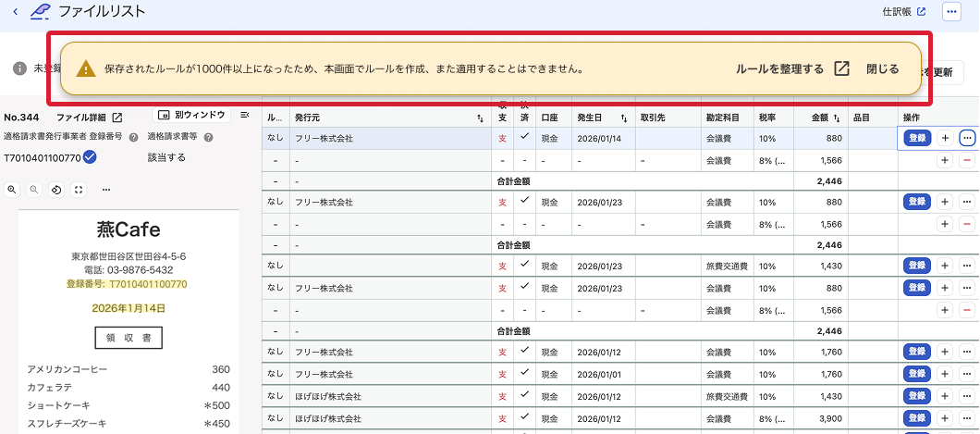Add a line below 2026/01/14's 1,566 row

944,161
